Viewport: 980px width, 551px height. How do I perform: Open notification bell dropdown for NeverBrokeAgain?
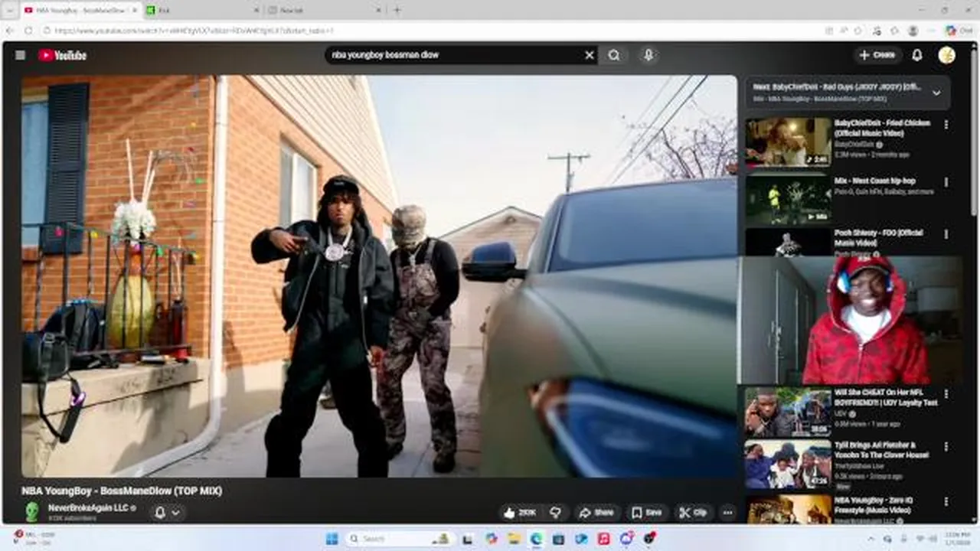(167, 513)
